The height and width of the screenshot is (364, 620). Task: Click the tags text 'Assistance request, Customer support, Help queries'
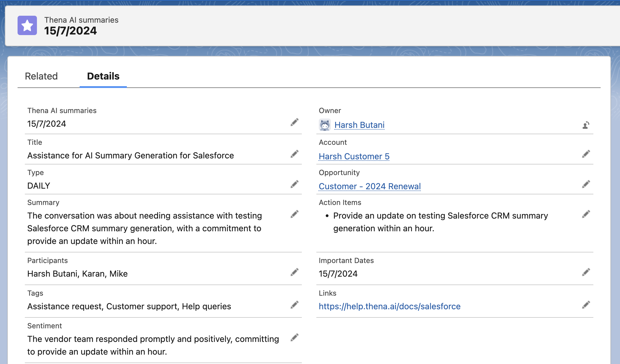coord(129,306)
